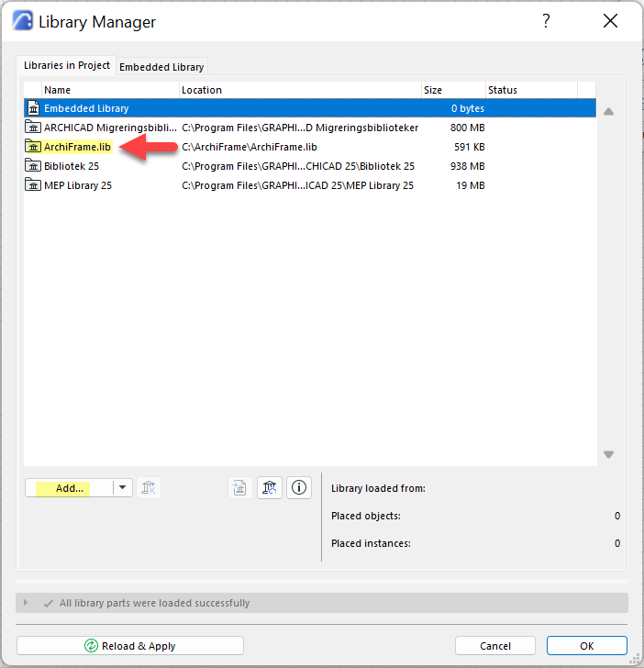Image resolution: width=644 pixels, height=668 pixels.
Task: Click the 800 MB size value
Action: 467,128
